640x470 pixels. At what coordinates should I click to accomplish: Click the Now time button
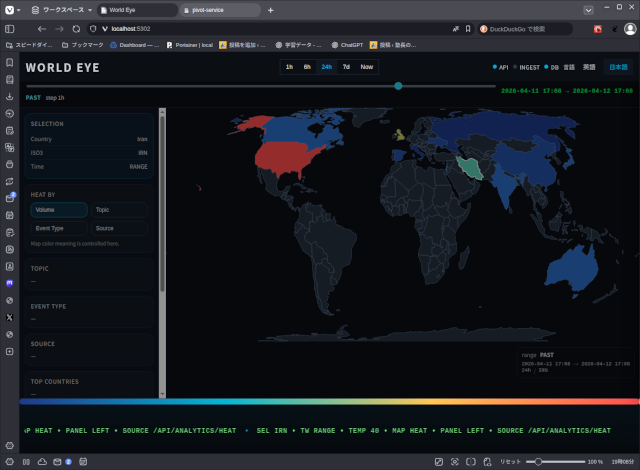click(367, 67)
